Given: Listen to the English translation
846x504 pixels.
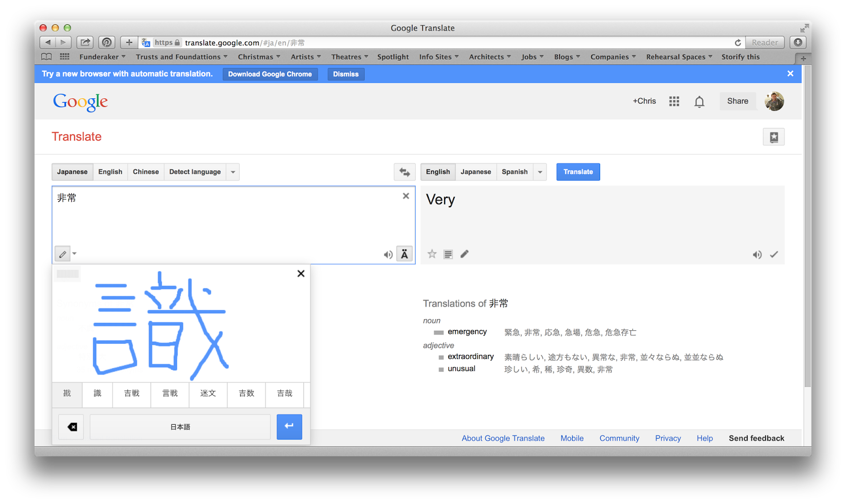Looking at the screenshot, I should click(x=757, y=255).
